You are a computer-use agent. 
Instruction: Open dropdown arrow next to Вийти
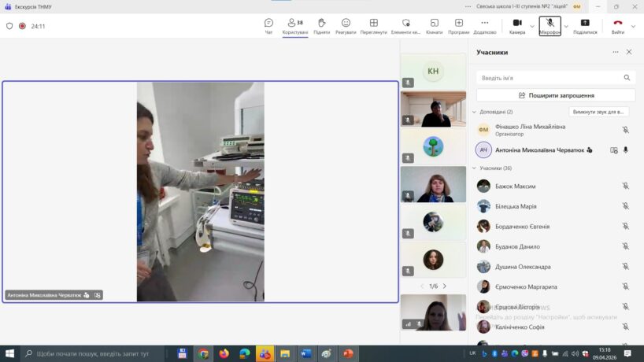pyautogui.click(x=634, y=26)
